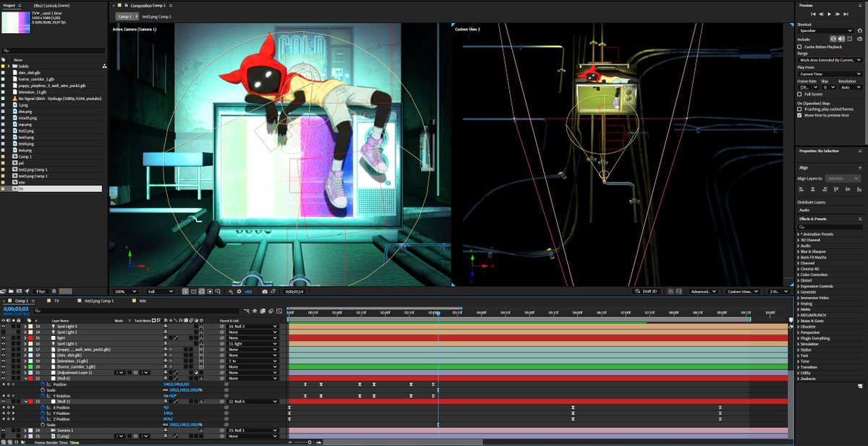
Task: Toggle visibility of Adjustment Layer 1
Action: [x=4, y=373]
